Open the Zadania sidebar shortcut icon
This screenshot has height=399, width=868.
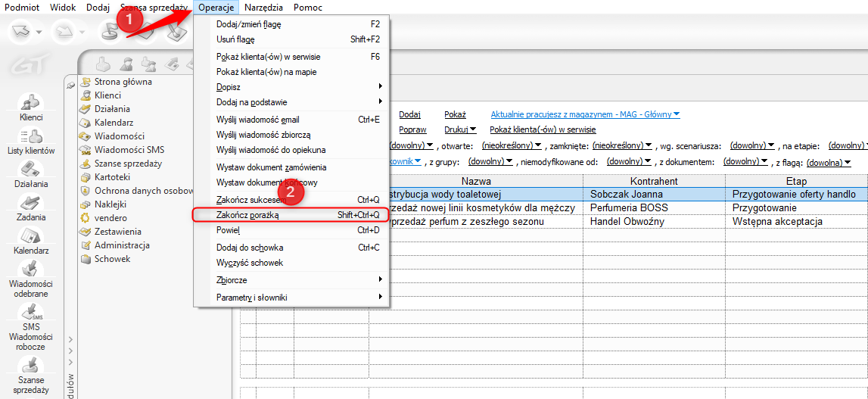31,202
